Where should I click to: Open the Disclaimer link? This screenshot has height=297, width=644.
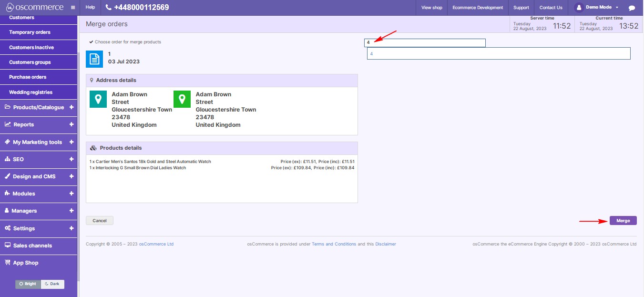[x=386, y=244]
